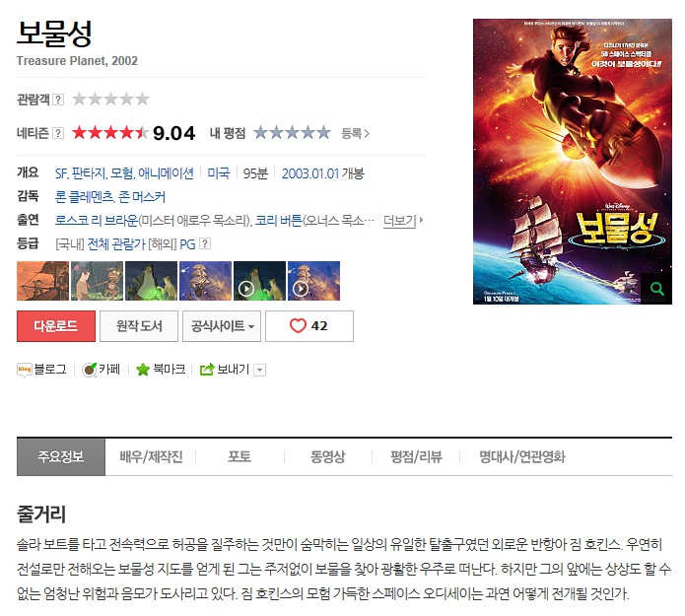Click the red 다운로드 button

pos(56,326)
